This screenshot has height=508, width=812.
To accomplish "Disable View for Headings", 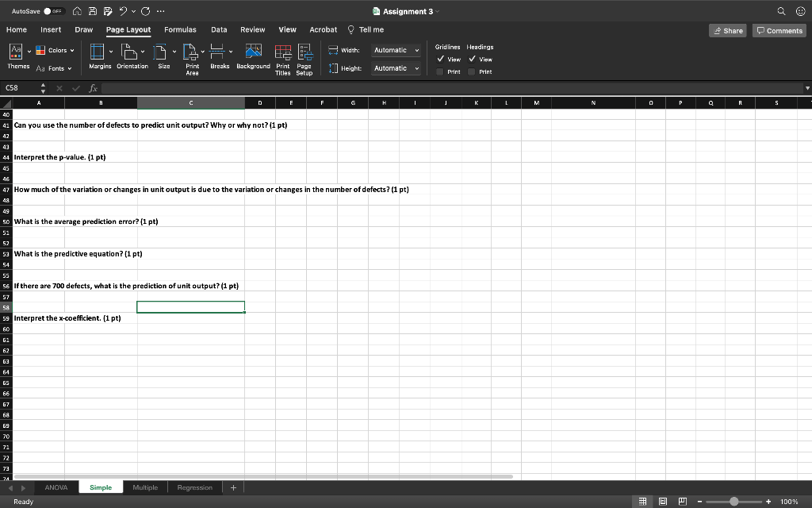I will (473, 59).
